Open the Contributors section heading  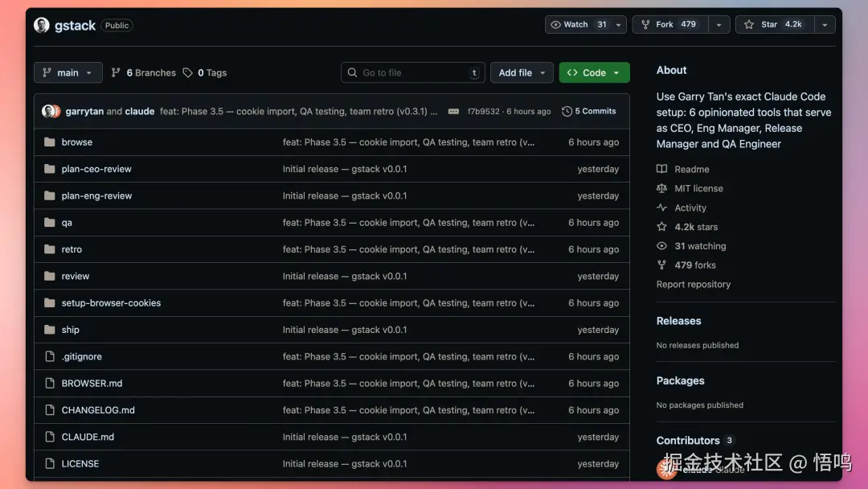pyautogui.click(x=688, y=440)
